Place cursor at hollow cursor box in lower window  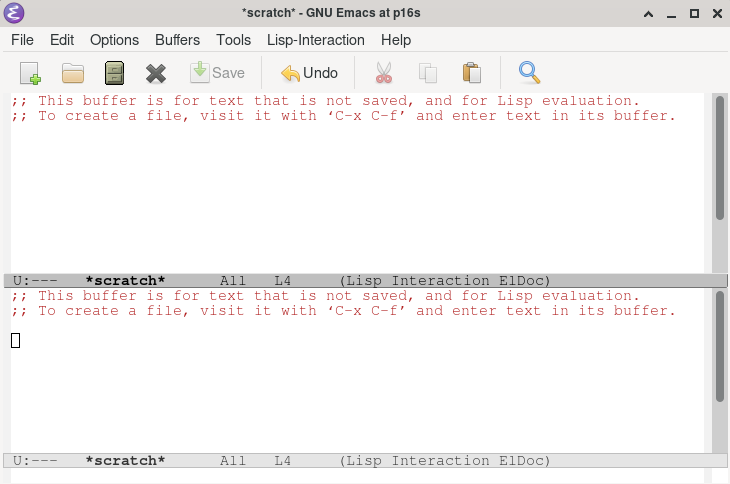[15, 340]
